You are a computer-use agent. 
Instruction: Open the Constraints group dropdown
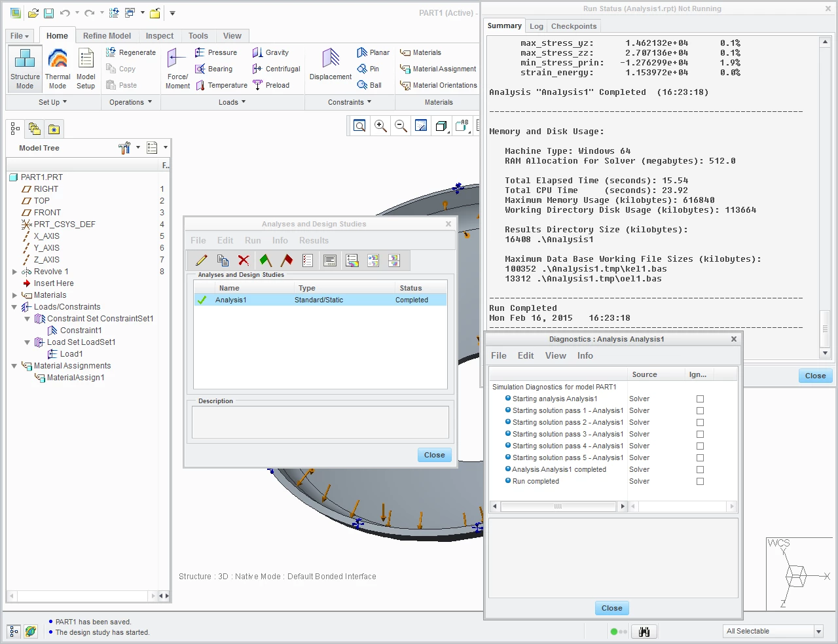pyautogui.click(x=350, y=102)
